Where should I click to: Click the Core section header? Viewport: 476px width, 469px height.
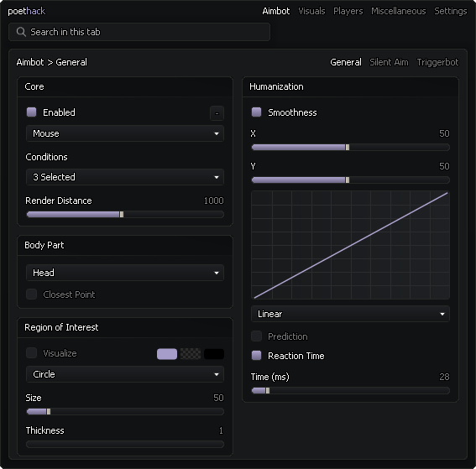[x=125, y=86]
